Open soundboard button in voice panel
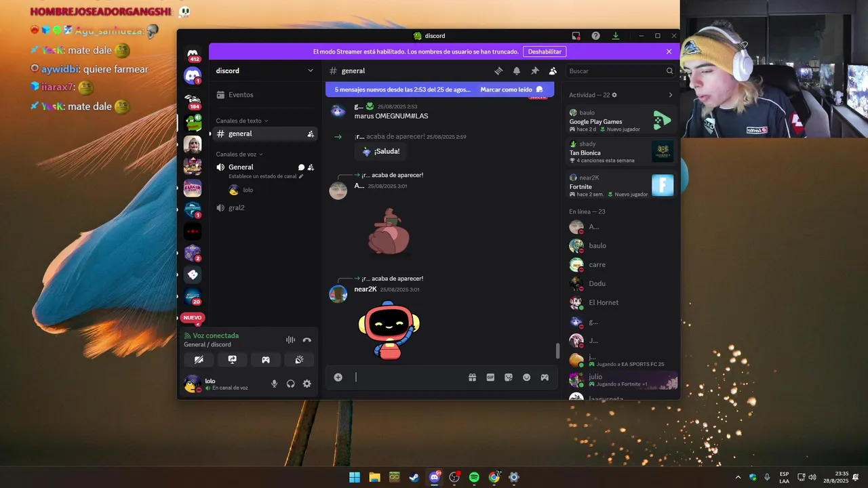The image size is (868, 488). (299, 360)
